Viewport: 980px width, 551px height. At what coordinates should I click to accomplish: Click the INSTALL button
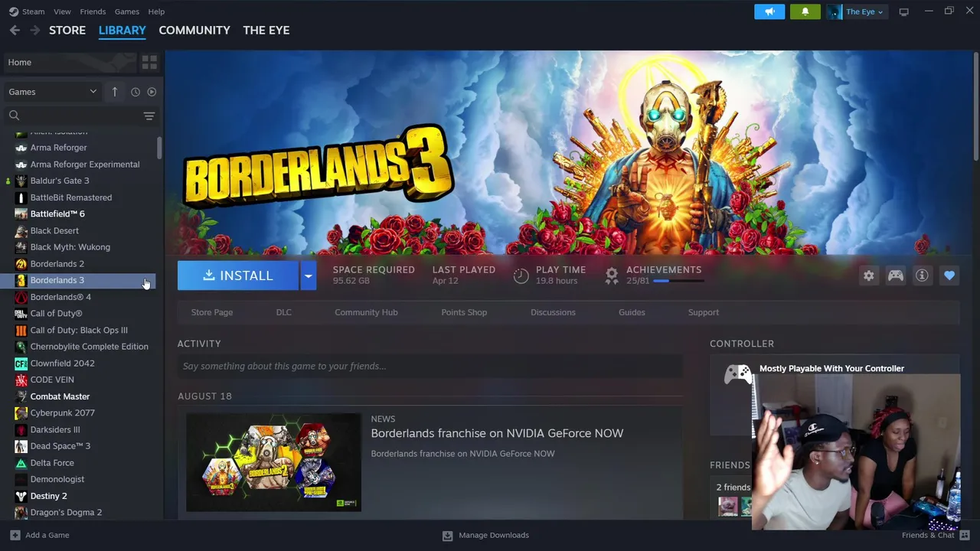[238, 275]
